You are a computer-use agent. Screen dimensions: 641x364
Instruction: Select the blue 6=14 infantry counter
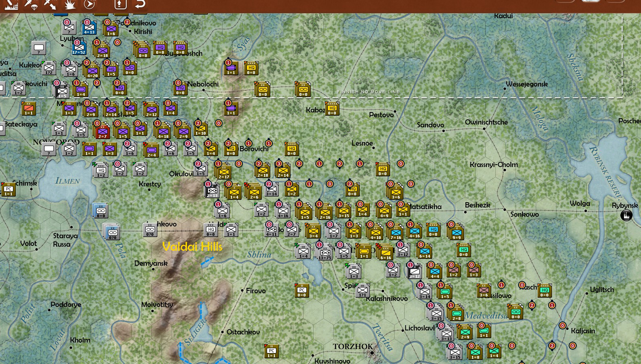[425, 252]
